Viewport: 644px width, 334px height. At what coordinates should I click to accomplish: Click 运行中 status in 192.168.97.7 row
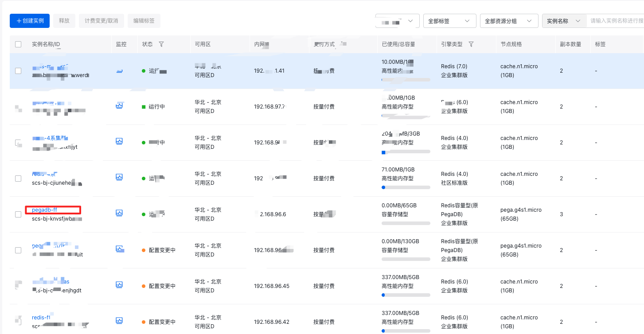coord(157,107)
